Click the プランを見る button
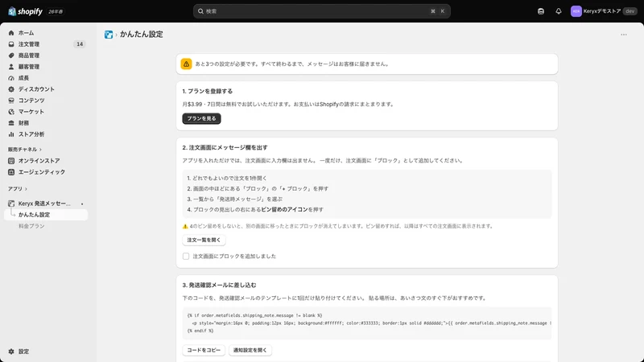The width and height of the screenshot is (644, 362). tap(202, 118)
